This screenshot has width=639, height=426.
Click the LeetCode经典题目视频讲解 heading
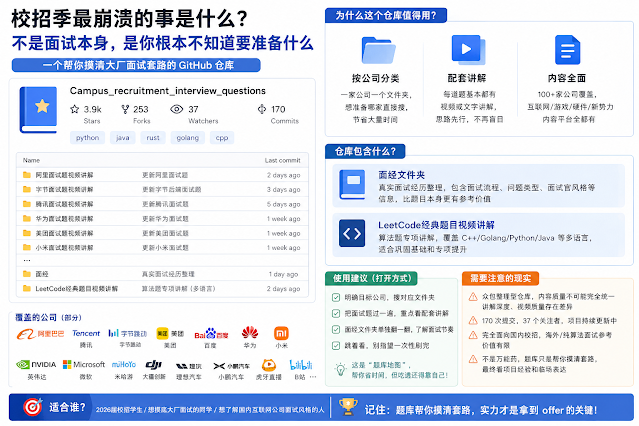(x=436, y=225)
